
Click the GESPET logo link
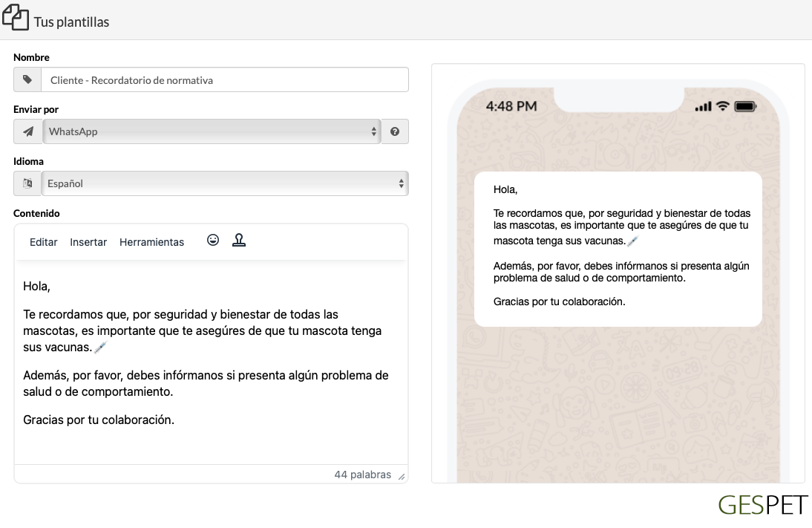pyautogui.click(x=762, y=506)
